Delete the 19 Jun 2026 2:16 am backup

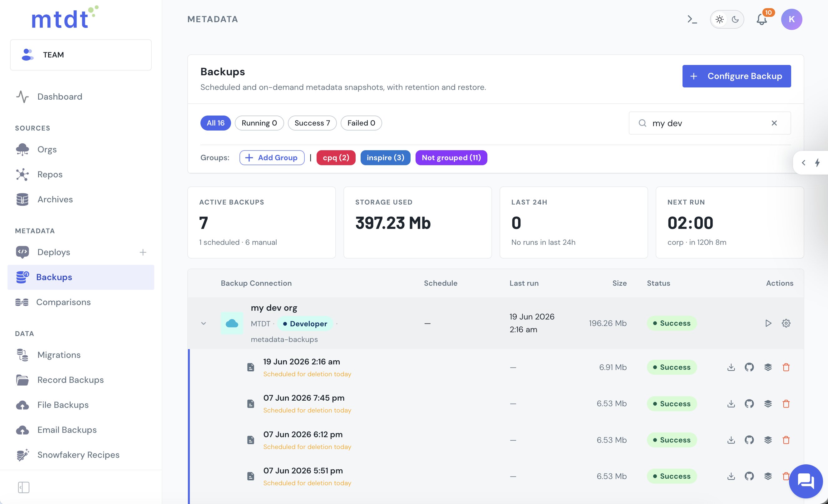point(786,367)
